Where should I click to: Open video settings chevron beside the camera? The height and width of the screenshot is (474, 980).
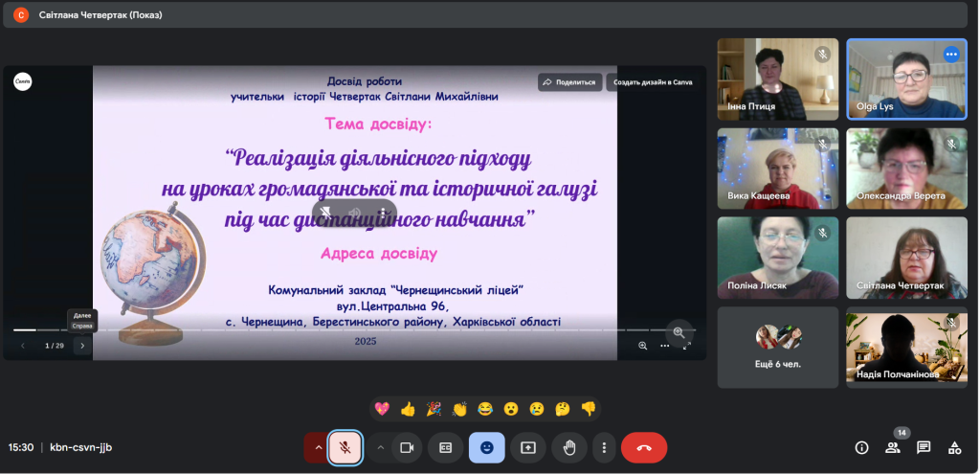tap(380, 448)
